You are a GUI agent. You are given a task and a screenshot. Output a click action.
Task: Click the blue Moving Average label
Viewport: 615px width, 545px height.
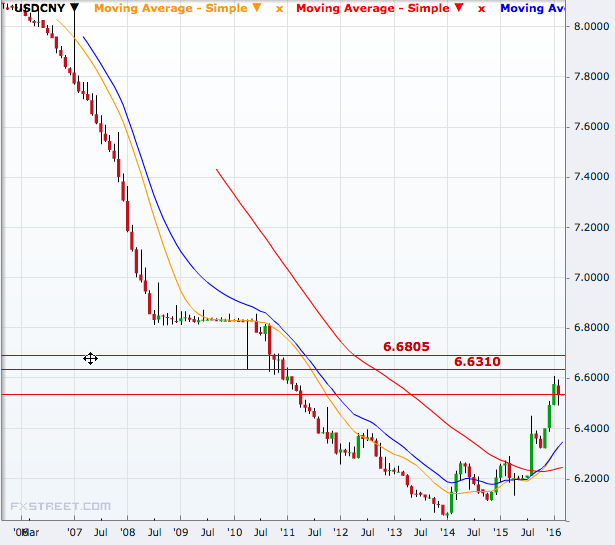(x=532, y=8)
